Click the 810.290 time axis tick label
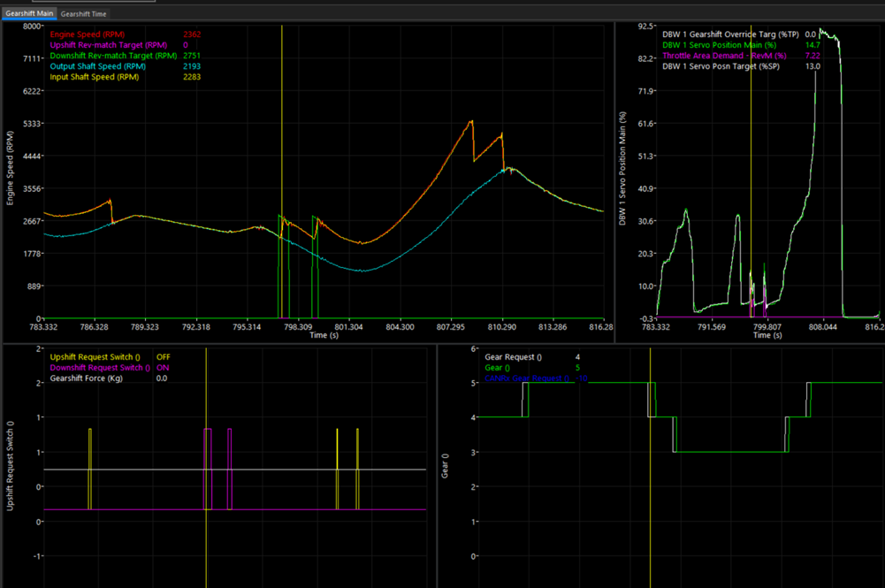The image size is (885, 588). tap(502, 327)
